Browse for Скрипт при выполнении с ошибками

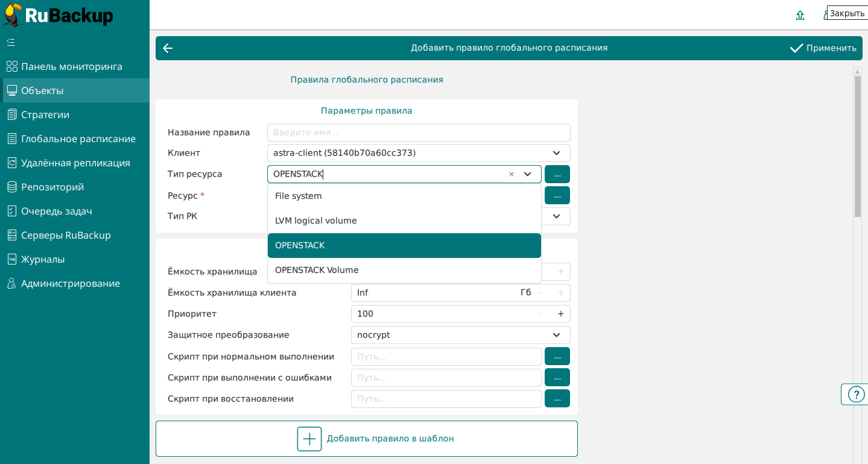(557, 378)
